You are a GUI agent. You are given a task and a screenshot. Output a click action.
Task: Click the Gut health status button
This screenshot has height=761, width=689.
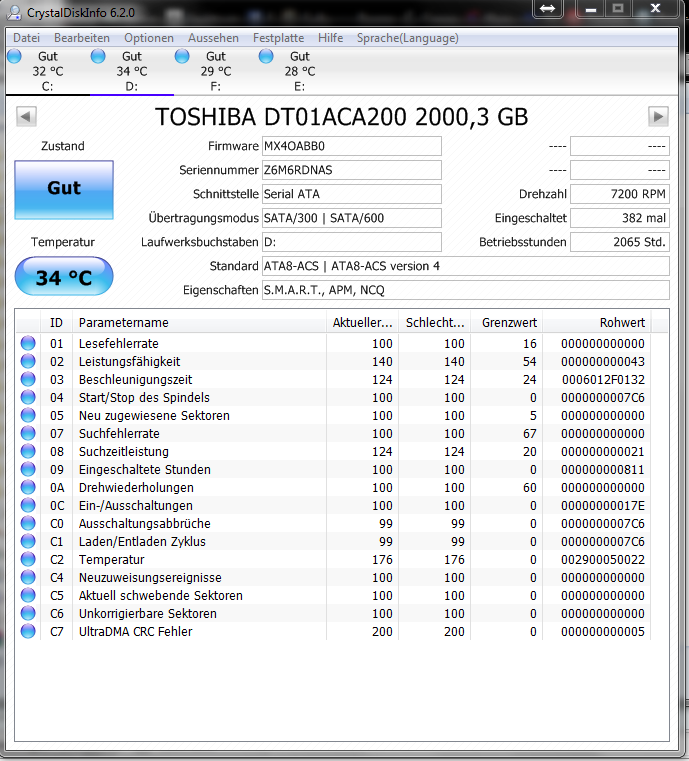tap(64, 190)
